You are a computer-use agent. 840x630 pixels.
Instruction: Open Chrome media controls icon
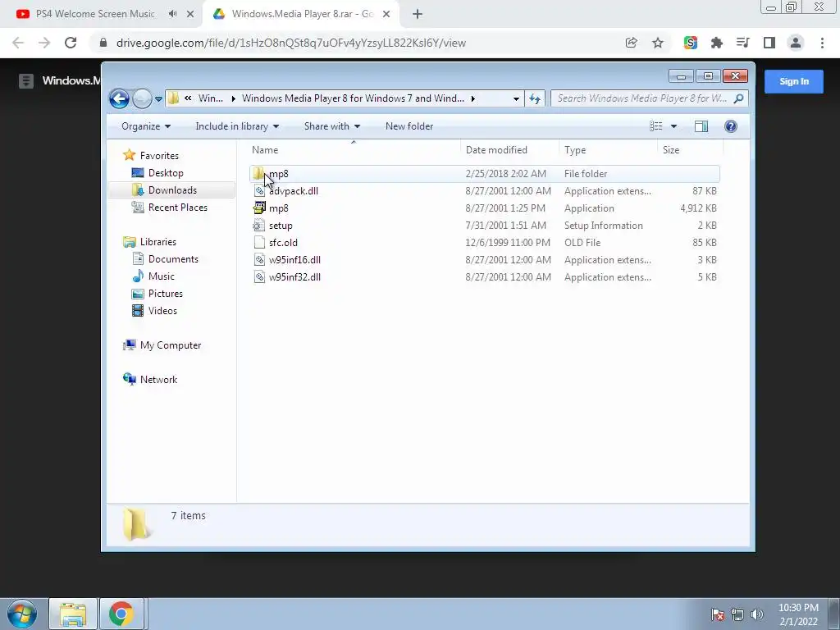tap(743, 43)
